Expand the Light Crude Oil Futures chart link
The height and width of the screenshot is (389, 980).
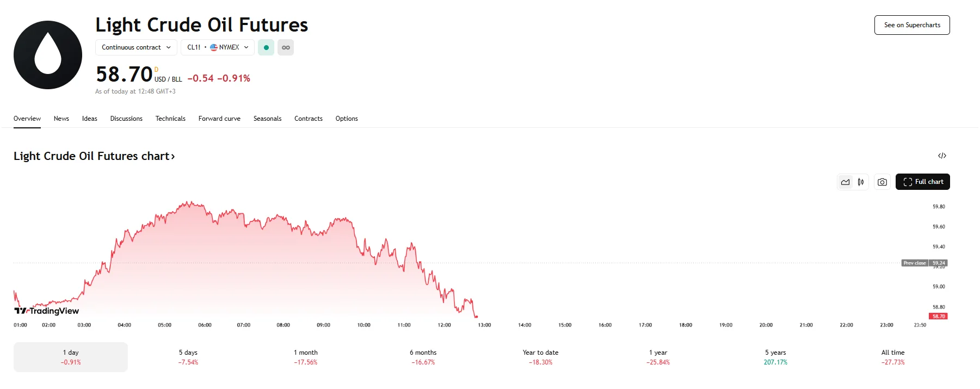(94, 156)
